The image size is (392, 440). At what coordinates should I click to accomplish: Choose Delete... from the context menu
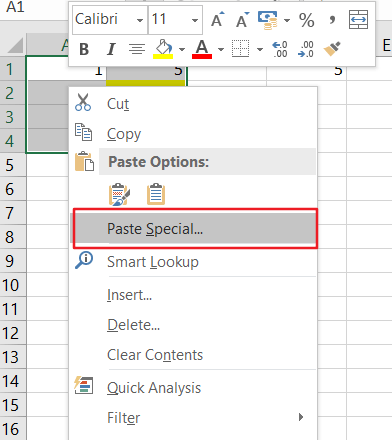193,325
